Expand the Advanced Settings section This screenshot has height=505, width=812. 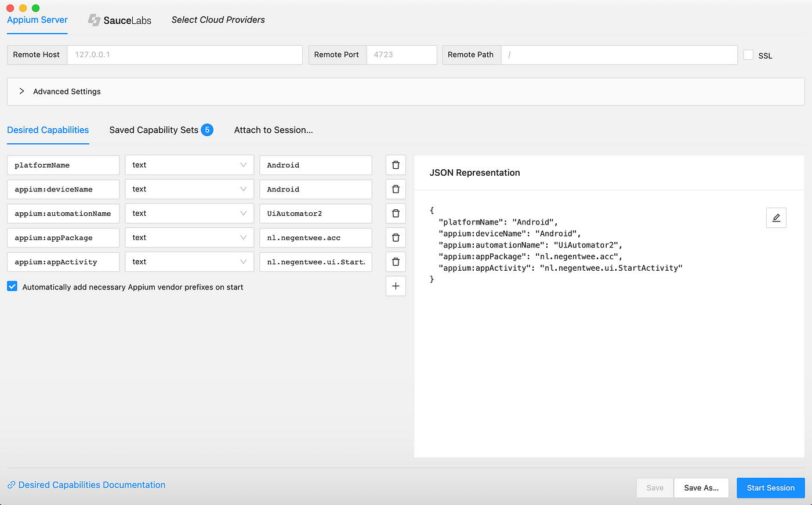406,92
